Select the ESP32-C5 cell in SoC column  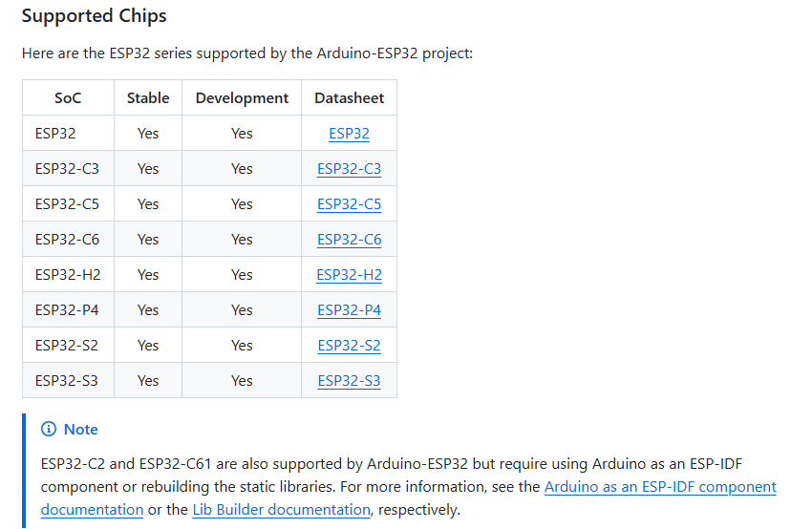point(68,204)
